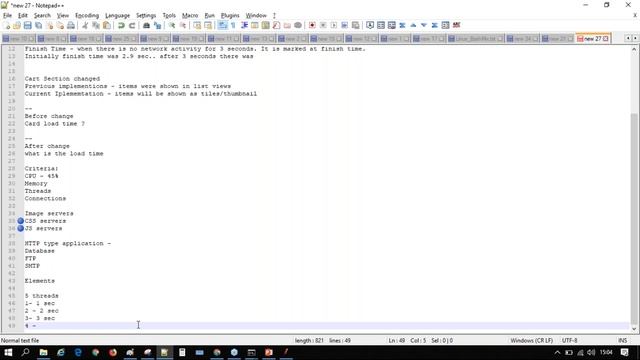Image resolution: width=640 pixels, height=360 pixels.
Task: Open the Window menu
Action: [x=256, y=16]
